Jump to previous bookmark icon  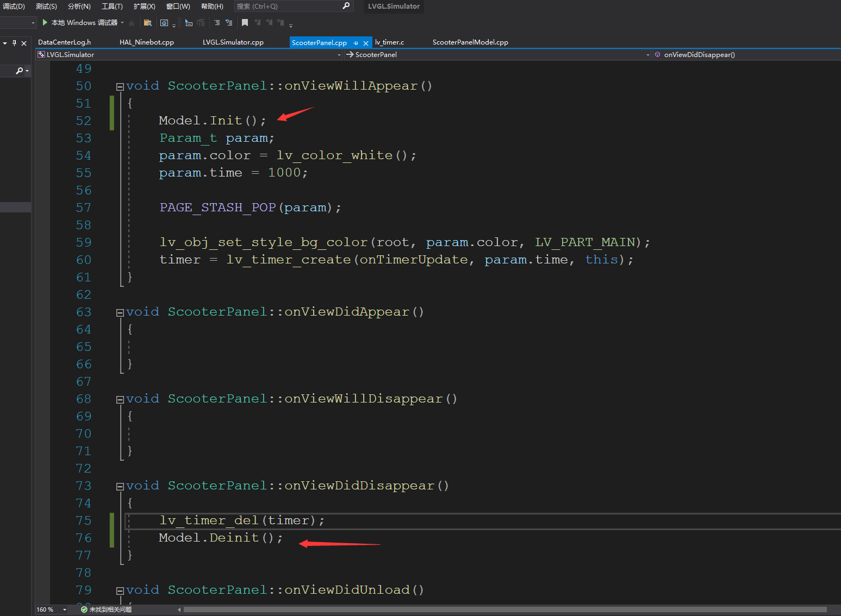tap(259, 22)
